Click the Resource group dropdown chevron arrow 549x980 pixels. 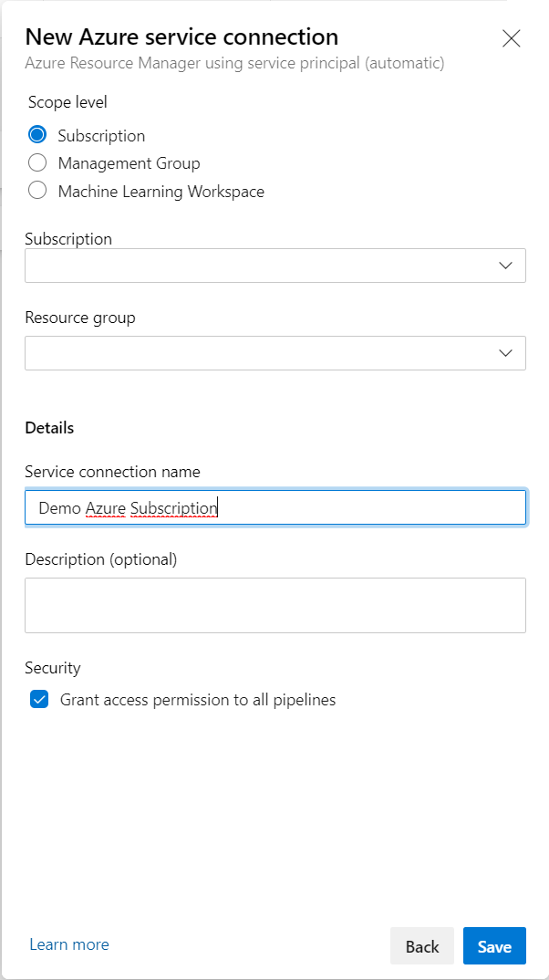tap(506, 353)
